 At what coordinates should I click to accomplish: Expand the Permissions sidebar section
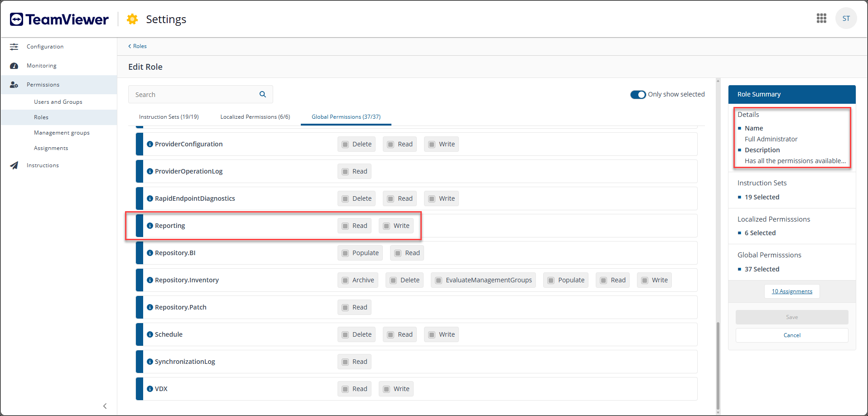pos(43,85)
